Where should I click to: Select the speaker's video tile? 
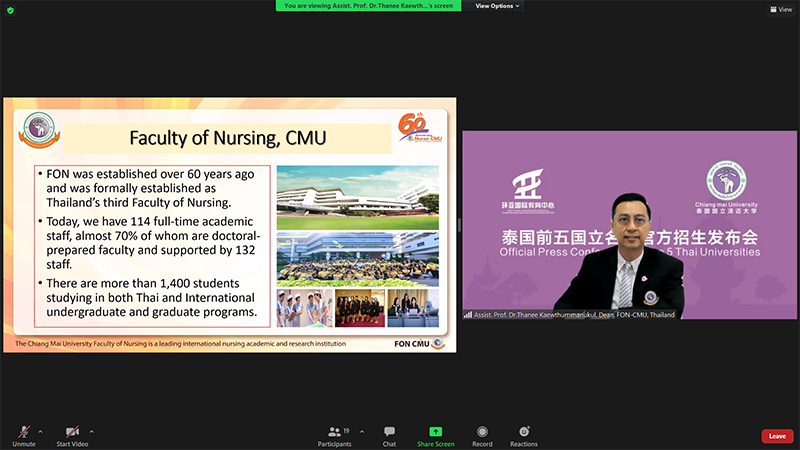pos(630,225)
